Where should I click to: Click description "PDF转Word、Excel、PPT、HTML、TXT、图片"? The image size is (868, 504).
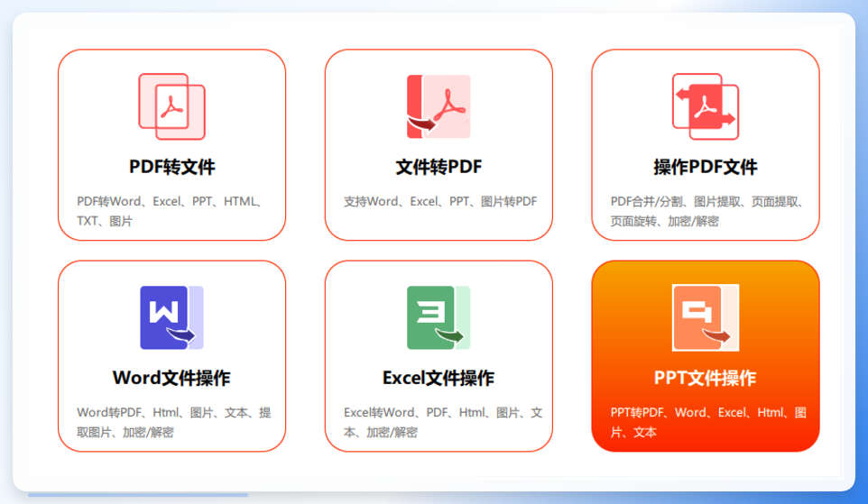click(x=170, y=211)
